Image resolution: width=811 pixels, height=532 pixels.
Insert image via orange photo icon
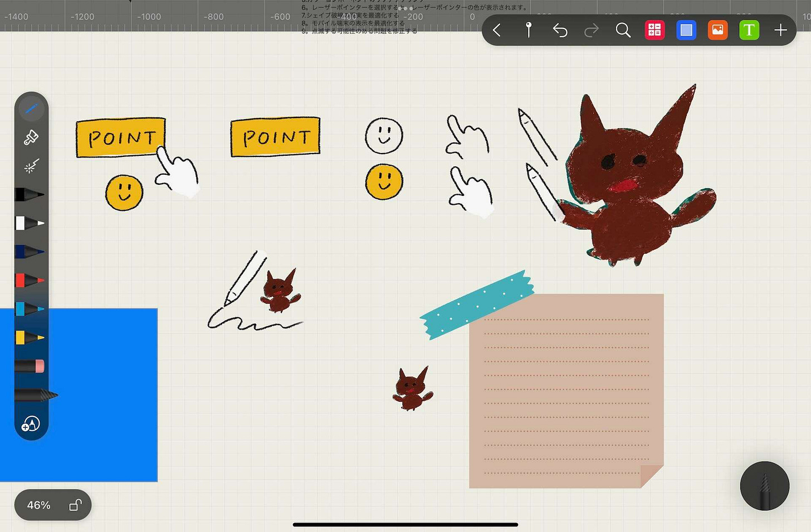click(x=717, y=30)
